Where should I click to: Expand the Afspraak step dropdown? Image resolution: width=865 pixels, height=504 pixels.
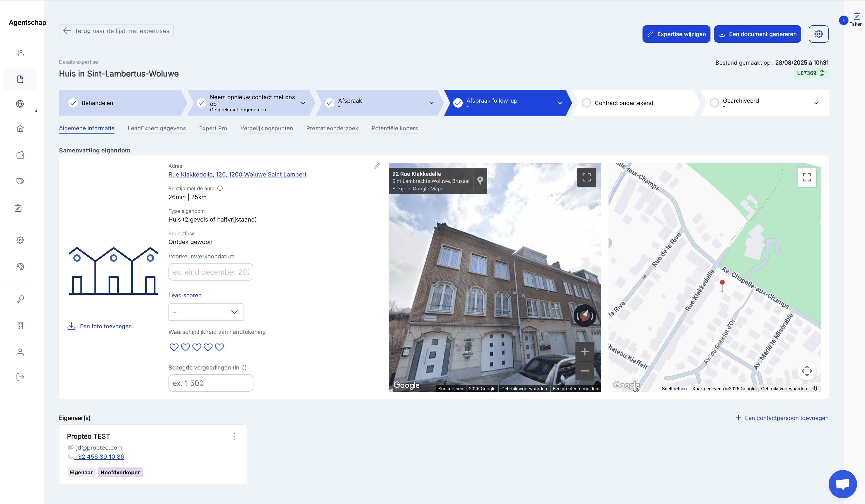click(x=432, y=103)
